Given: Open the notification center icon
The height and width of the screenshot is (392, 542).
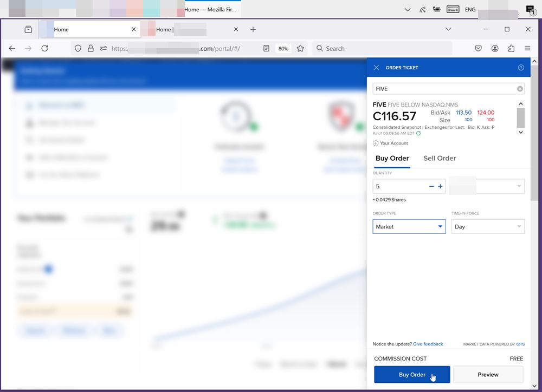Looking at the screenshot, I should [531, 10].
